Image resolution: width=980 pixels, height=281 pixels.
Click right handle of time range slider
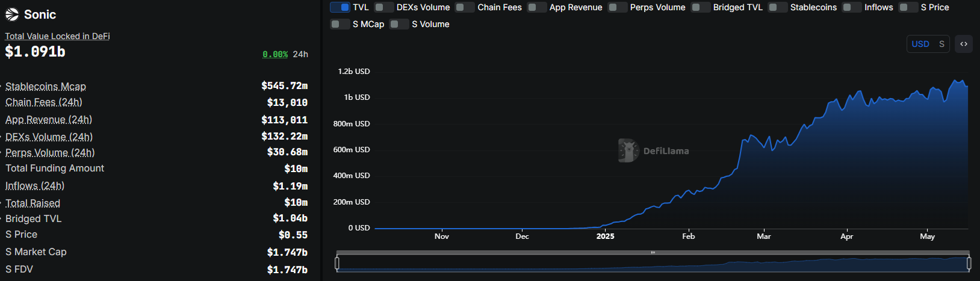click(969, 263)
